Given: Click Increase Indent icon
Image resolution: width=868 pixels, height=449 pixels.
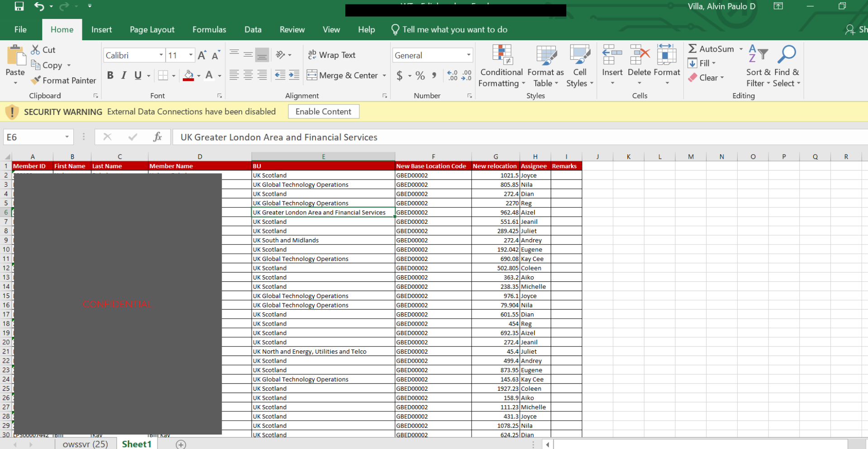Looking at the screenshot, I should tap(294, 76).
